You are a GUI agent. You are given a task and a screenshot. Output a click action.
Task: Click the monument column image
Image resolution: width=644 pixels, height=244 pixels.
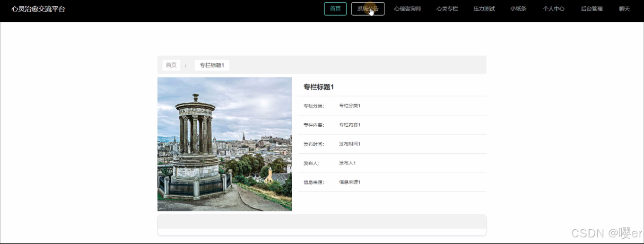pyautogui.click(x=225, y=144)
